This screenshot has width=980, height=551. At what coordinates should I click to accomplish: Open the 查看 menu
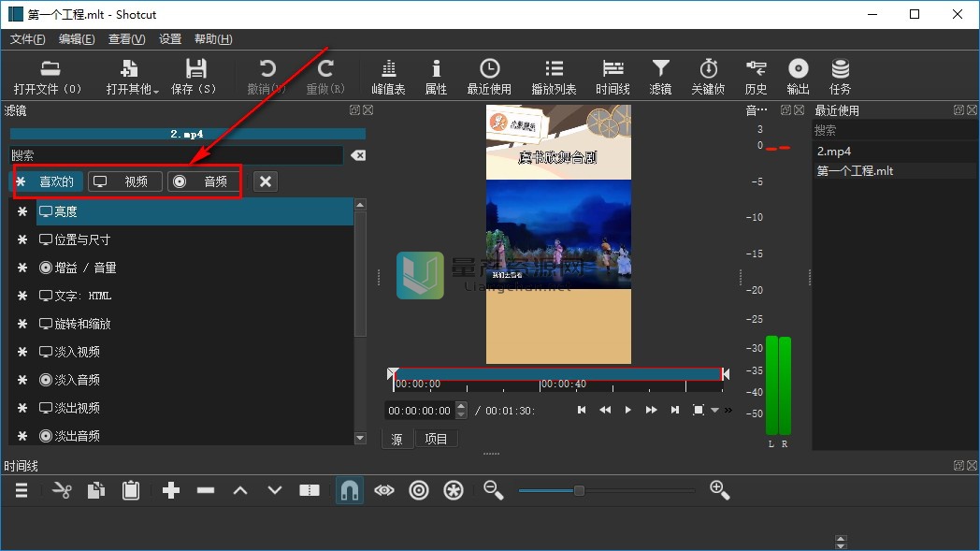(126, 38)
